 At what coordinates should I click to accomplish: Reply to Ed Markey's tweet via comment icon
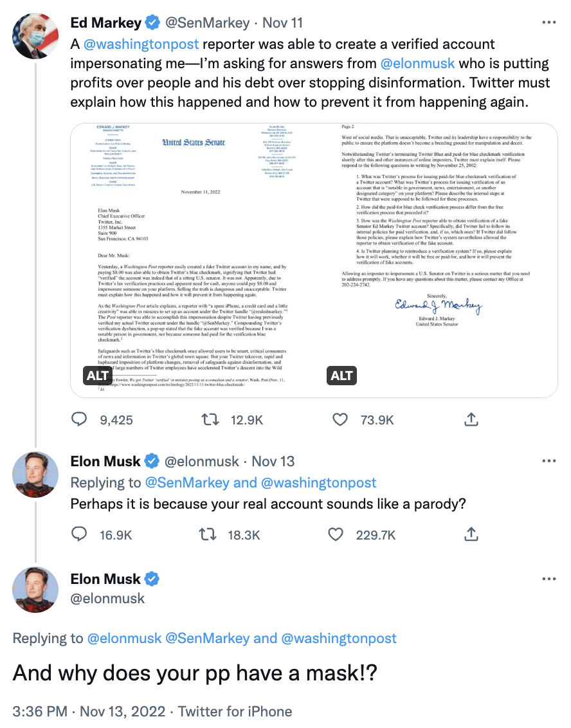click(x=79, y=419)
